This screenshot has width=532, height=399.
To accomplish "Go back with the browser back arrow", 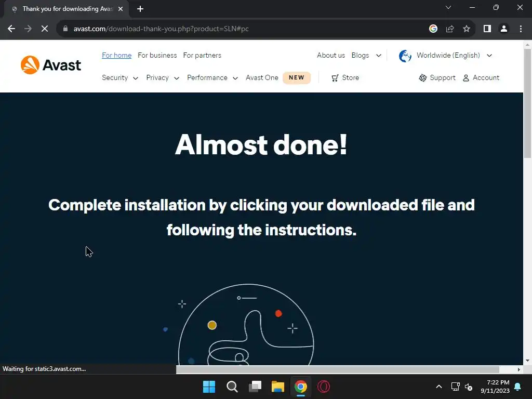I will [11, 29].
